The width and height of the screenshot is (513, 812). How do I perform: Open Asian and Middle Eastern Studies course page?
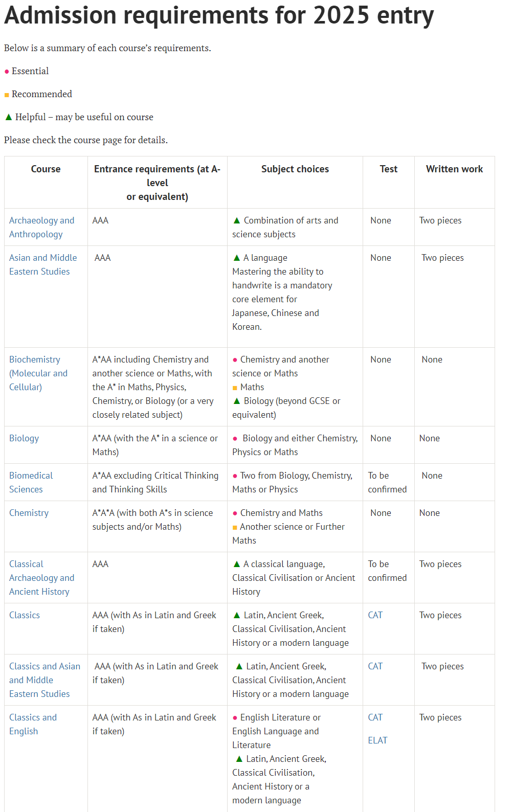pos(43,264)
